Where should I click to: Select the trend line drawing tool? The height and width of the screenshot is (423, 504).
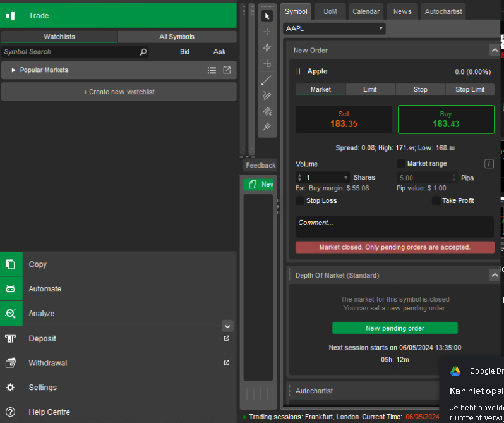(x=266, y=80)
